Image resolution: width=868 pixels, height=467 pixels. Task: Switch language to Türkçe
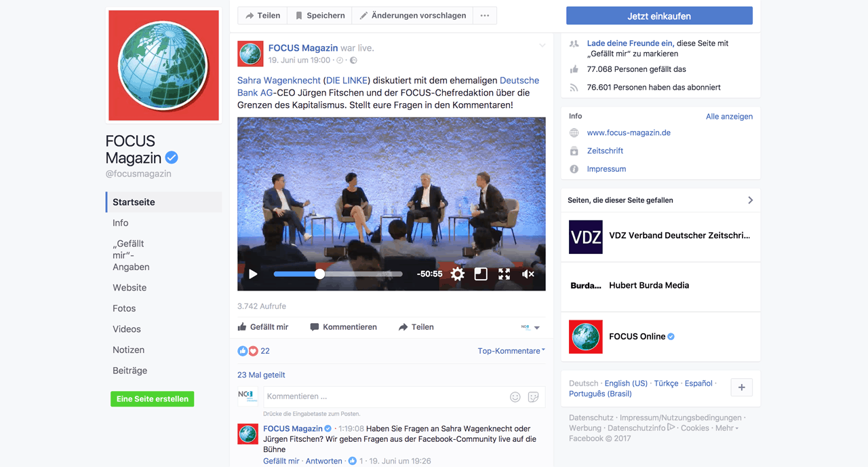(666, 383)
